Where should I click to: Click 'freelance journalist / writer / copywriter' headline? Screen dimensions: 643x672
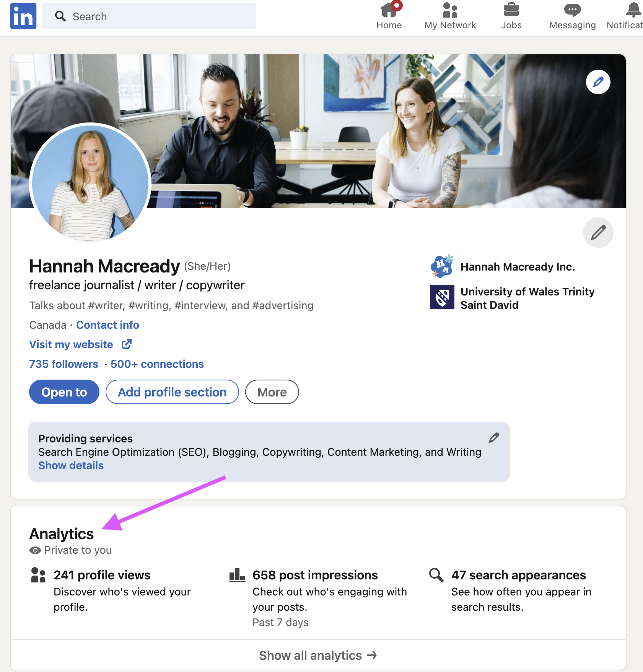coord(137,285)
